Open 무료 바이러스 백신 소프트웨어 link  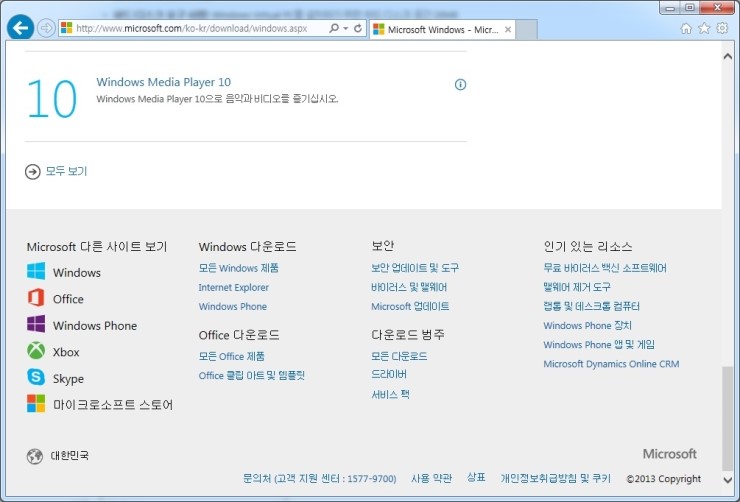605,268
